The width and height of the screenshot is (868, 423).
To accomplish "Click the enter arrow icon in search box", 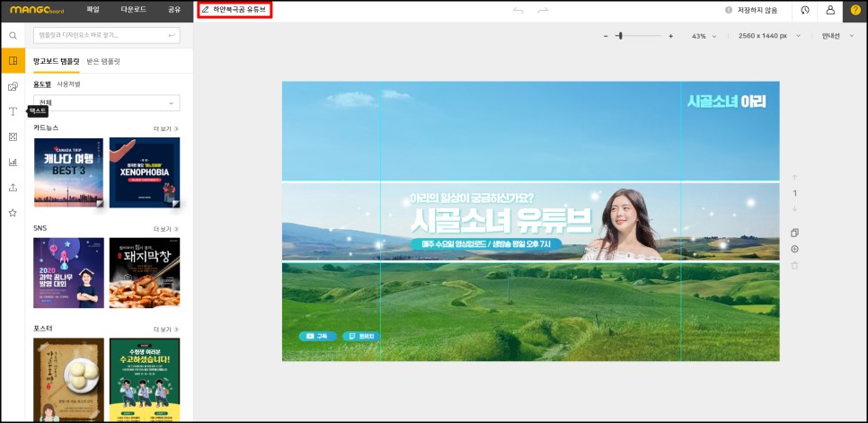I will point(172,36).
